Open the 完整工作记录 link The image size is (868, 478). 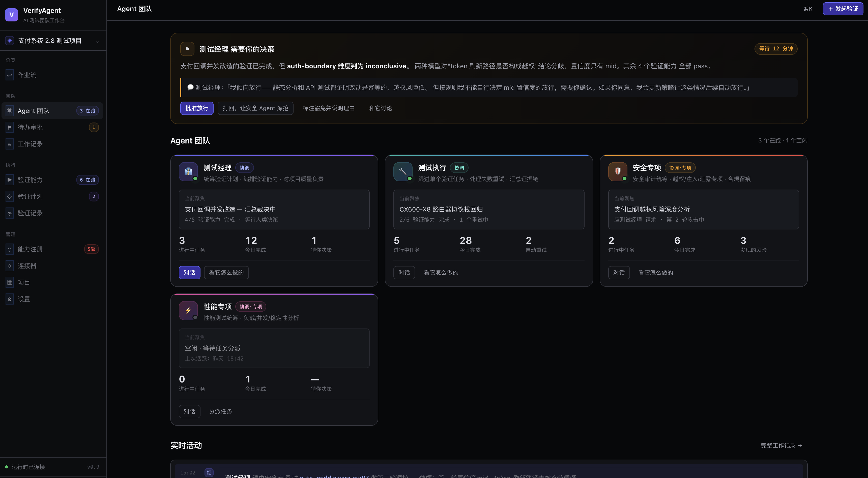click(782, 445)
